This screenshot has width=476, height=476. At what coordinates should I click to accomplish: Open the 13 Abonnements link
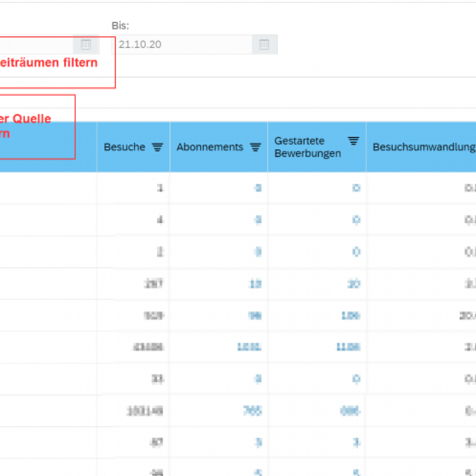(x=255, y=284)
